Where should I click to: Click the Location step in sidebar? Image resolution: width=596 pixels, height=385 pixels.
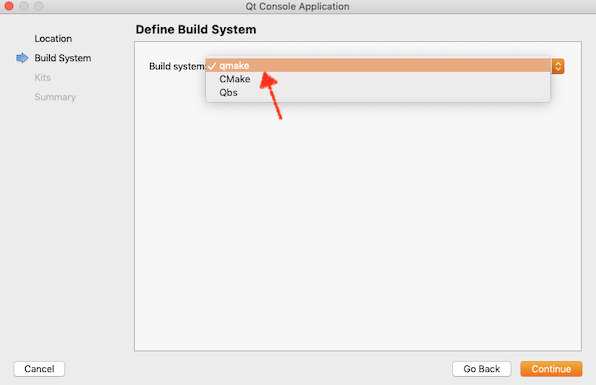(53, 39)
